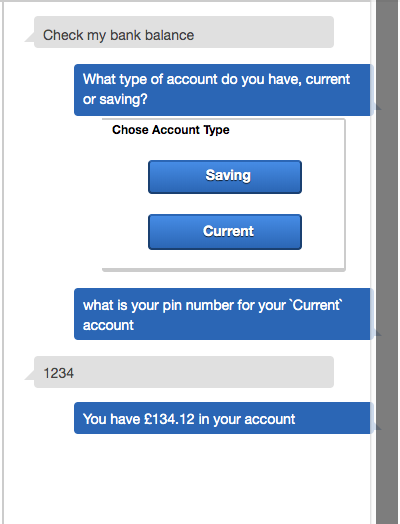Image resolution: width=400 pixels, height=524 pixels.
Task: Click gray tail of 'Check my bank balance' bubble
Action: pyautogui.click(x=30, y=37)
